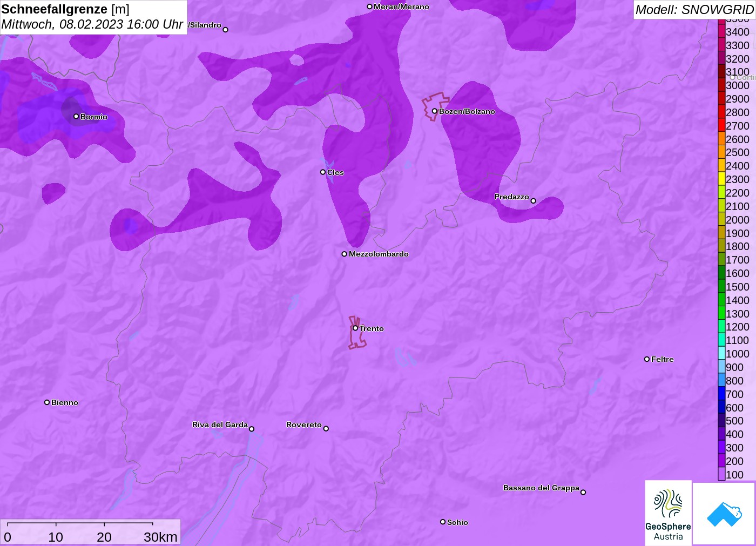The height and width of the screenshot is (546, 756).
Task: Click the 30km scale bar label
Action: coord(160,537)
